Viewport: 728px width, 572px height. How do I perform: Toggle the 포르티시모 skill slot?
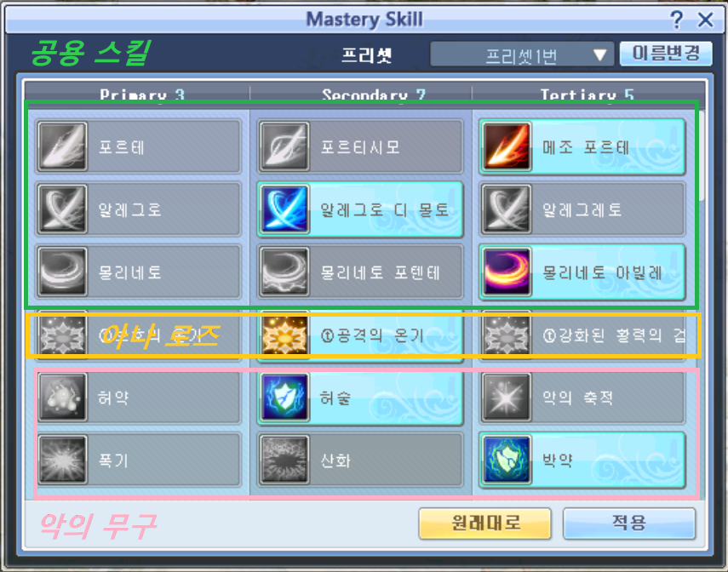pos(360,146)
